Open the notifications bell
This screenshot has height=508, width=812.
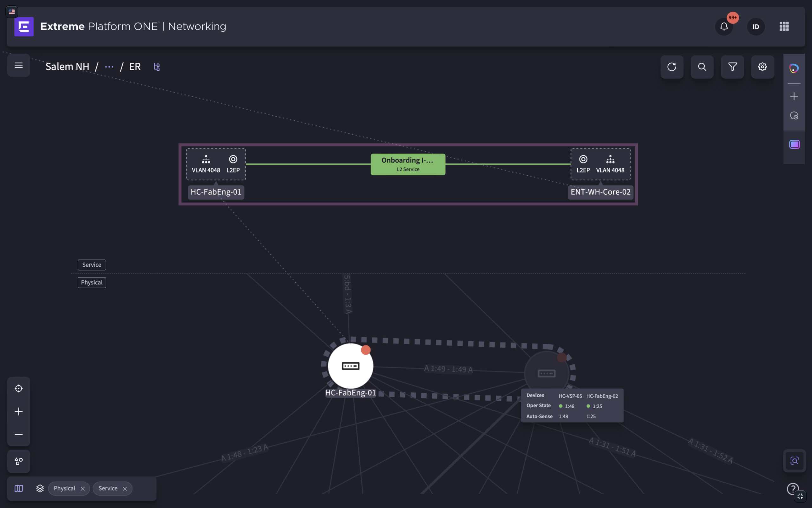point(724,27)
